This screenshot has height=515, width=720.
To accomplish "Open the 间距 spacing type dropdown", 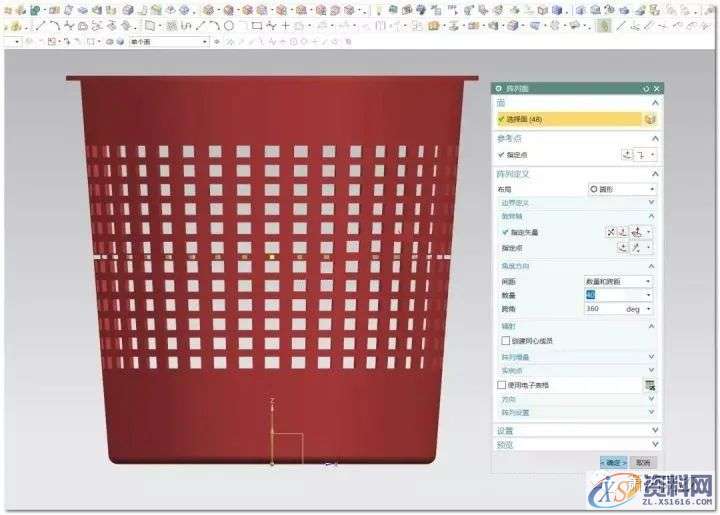I will point(619,282).
